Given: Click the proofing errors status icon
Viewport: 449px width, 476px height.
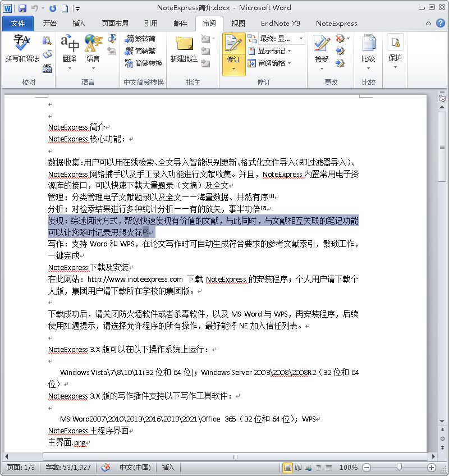Looking at the screenshot, I should tap(106, 467).
